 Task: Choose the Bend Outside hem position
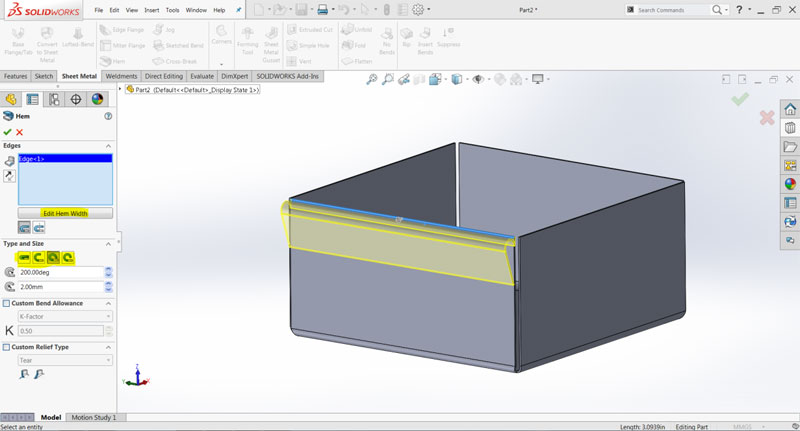click(x=39, y=227)
